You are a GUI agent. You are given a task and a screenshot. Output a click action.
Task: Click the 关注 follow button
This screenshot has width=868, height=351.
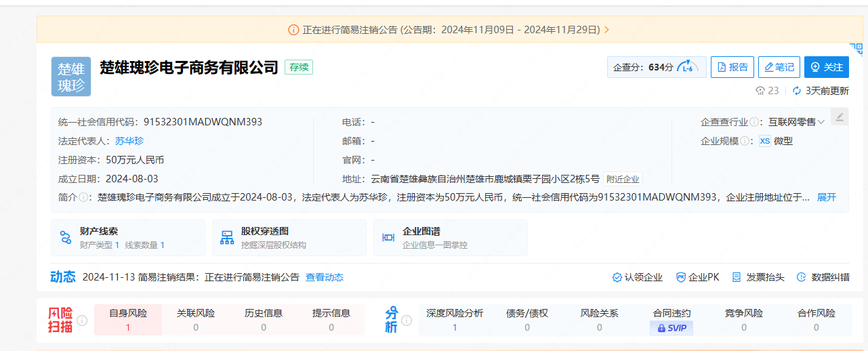coord(827,67)
